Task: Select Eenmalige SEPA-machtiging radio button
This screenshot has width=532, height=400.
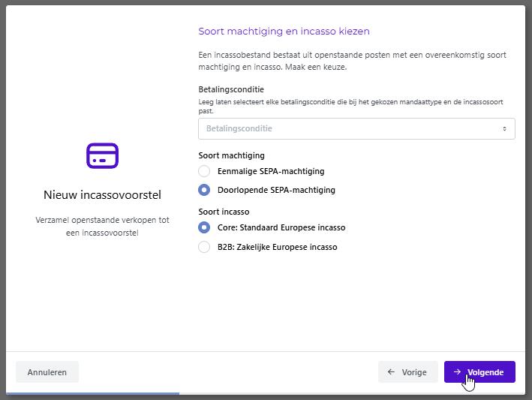Action: [x=204, y=171]
